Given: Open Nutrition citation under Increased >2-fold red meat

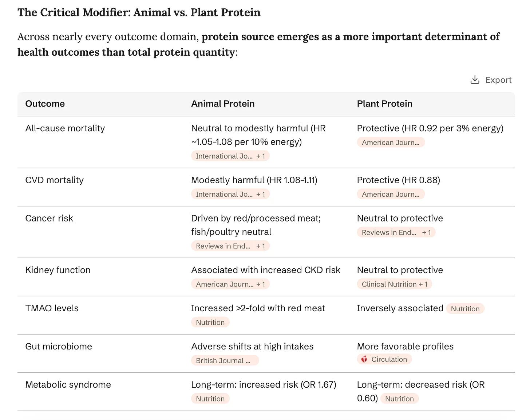Looking at the screenshot, I should click(210, 322).
